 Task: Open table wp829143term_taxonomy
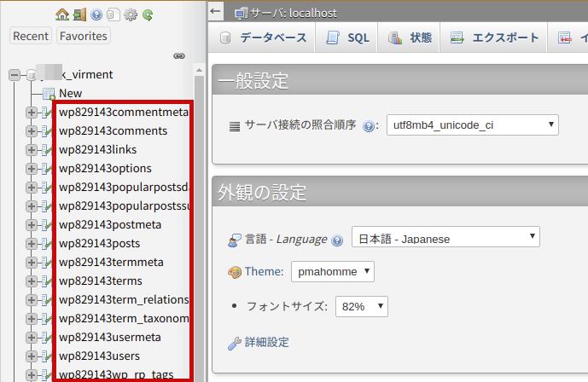click(124, 318)
